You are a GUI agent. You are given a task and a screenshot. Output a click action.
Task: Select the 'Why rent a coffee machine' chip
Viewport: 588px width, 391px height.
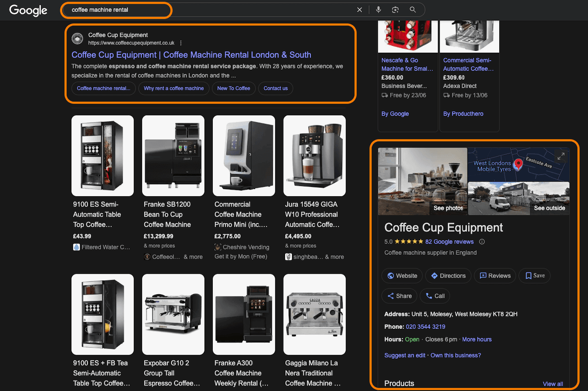tap(174, 88)
